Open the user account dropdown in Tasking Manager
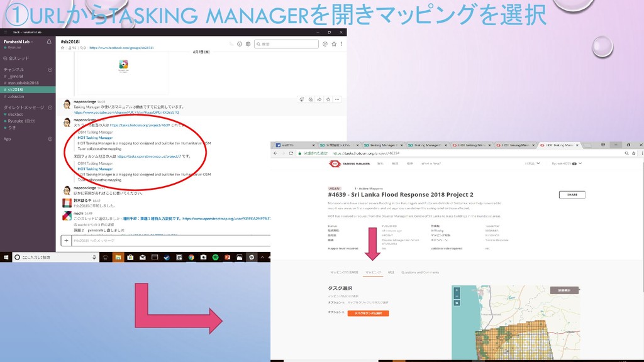The height and width of the screenshot is (362, 644). [x=567, y=164]
